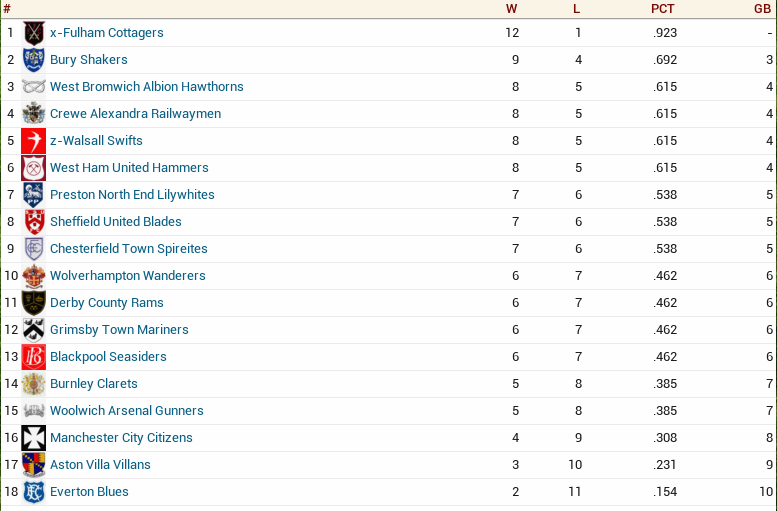
Task: Click the Aston Villa Villans crest
Action: click(x=34, y=465)
